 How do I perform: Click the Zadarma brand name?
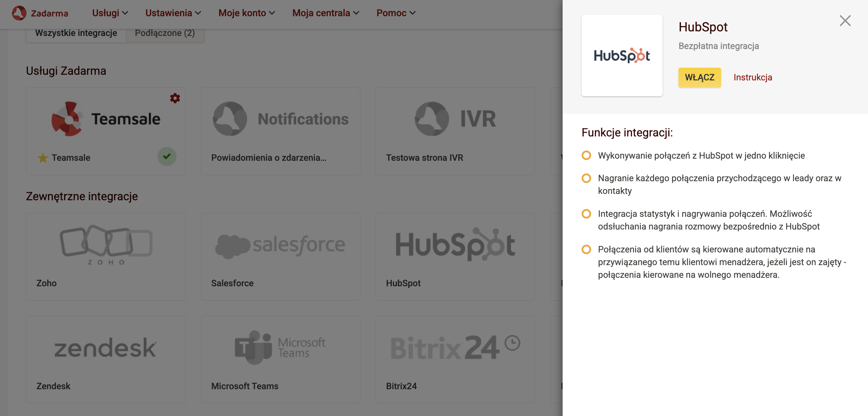coord(49,13)
